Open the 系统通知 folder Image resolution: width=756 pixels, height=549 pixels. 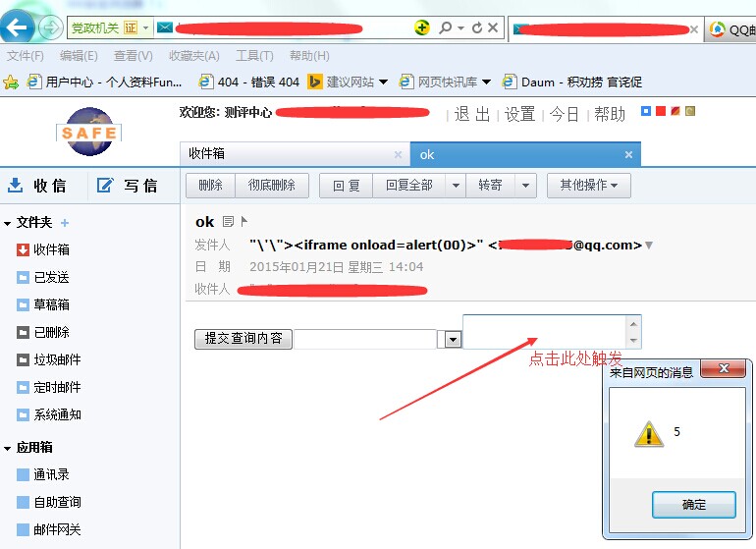tap(49, 414)
